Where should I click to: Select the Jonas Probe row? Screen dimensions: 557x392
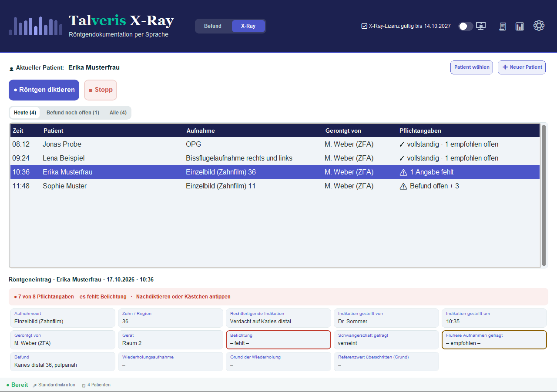click(x=275, y=144)
